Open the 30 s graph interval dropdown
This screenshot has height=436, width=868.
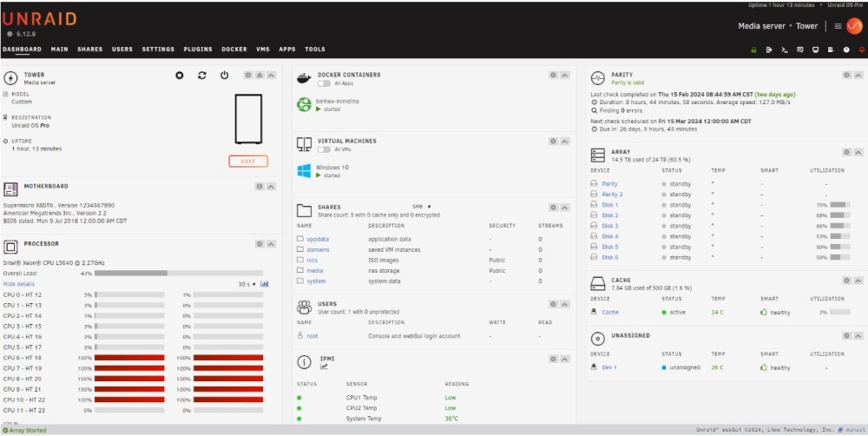point(247,284)
